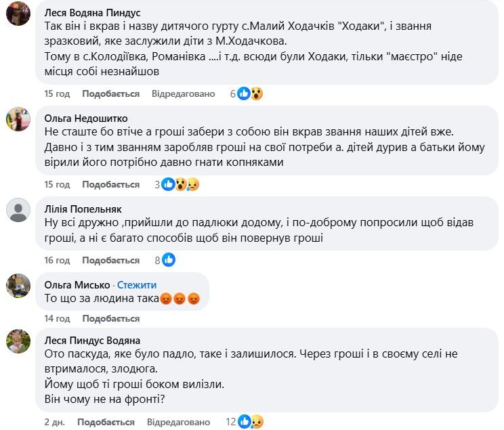Like Леся Водяна Пиндус's first comment
504x430 pixels.
[110, 94]
